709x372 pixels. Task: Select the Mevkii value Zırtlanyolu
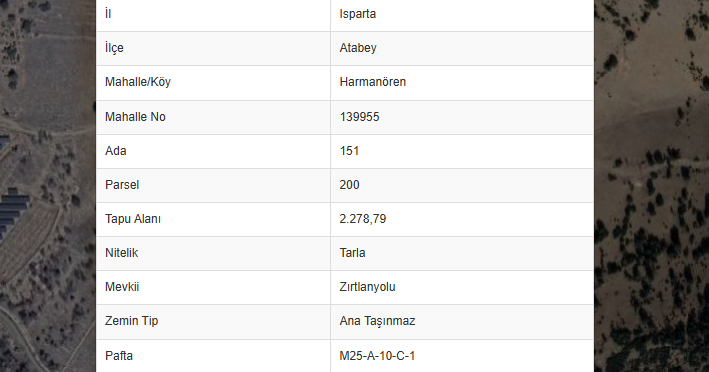point(367,287)
